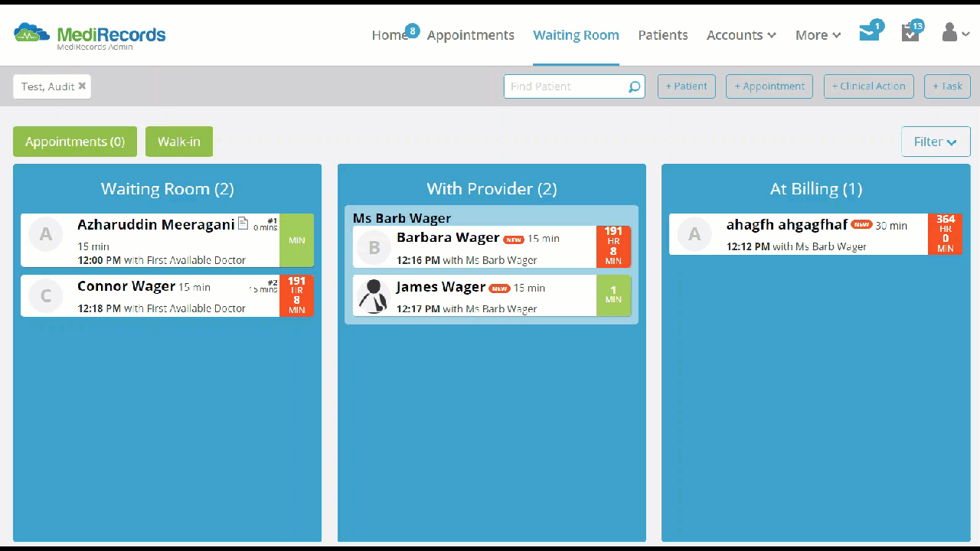
Task: Click the Ms Barb Wager provider header
Action: pyautogui.click(x=402, y=218)
